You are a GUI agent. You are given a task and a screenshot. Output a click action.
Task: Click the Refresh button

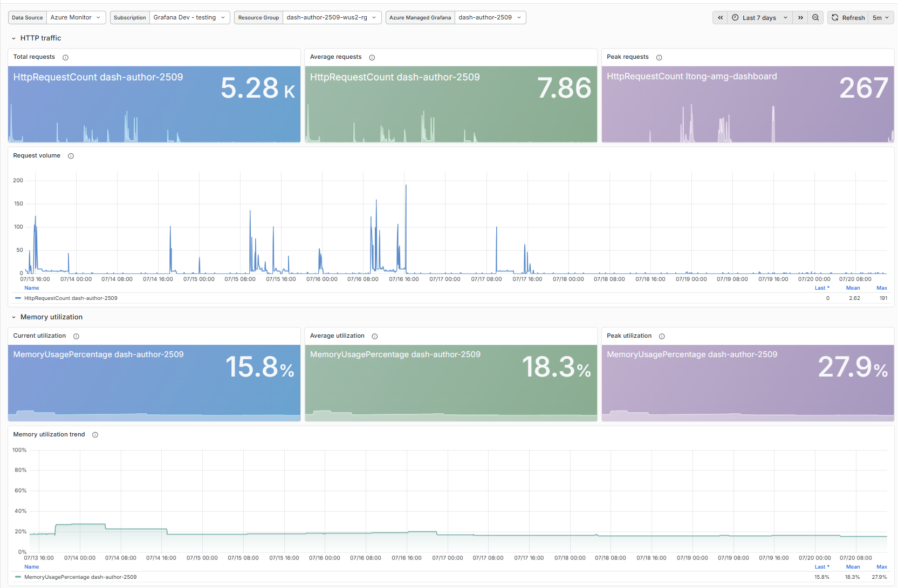[x=848, y=18]
